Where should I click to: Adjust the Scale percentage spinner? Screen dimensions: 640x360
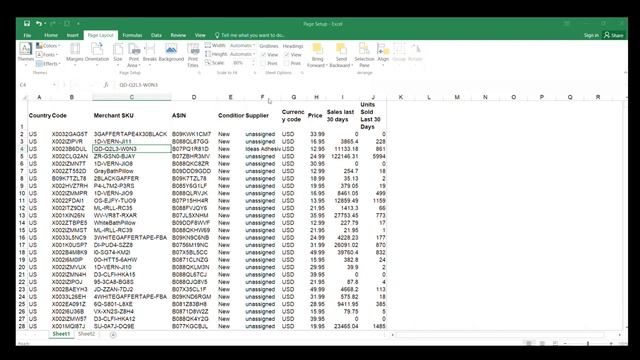pyautogui.click(x=253, y=63)
